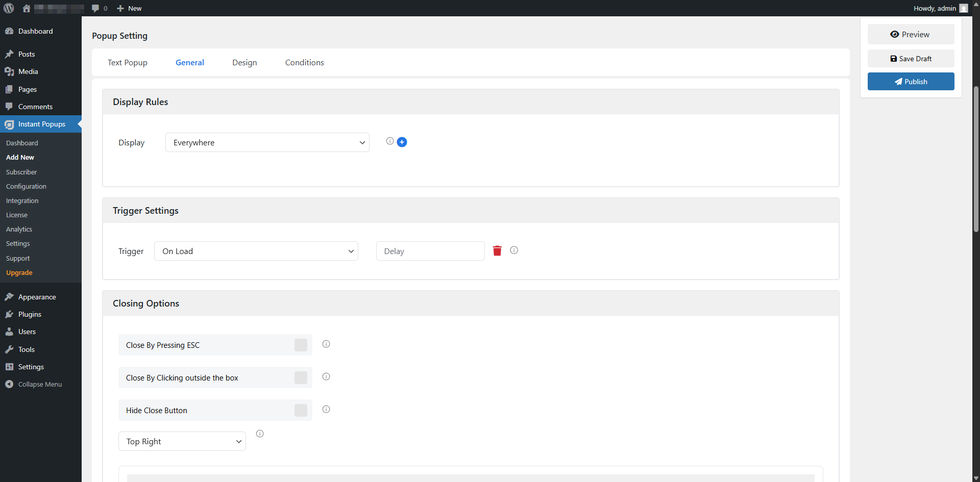Click the Tools wrench icon

click(9, 349)
